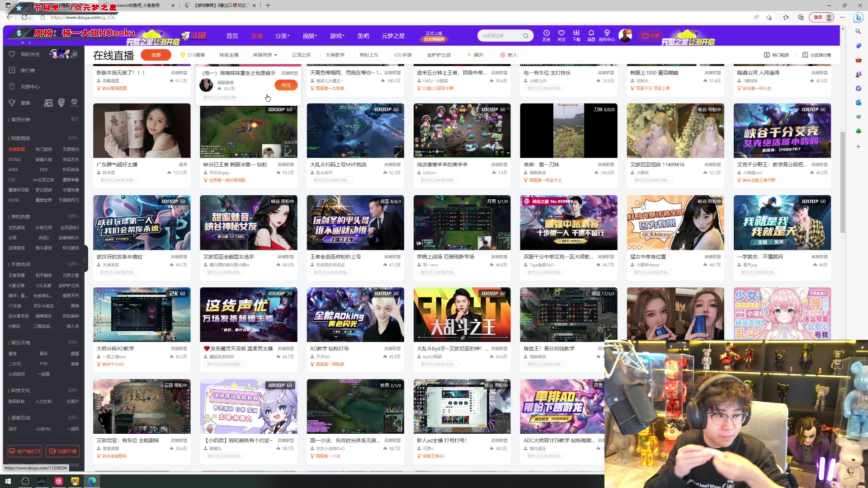The height and width of the screenshot is (488, 868).
Task: Select the 全部 filter pill
Action: pyautogui.click(x=156, y=55)
